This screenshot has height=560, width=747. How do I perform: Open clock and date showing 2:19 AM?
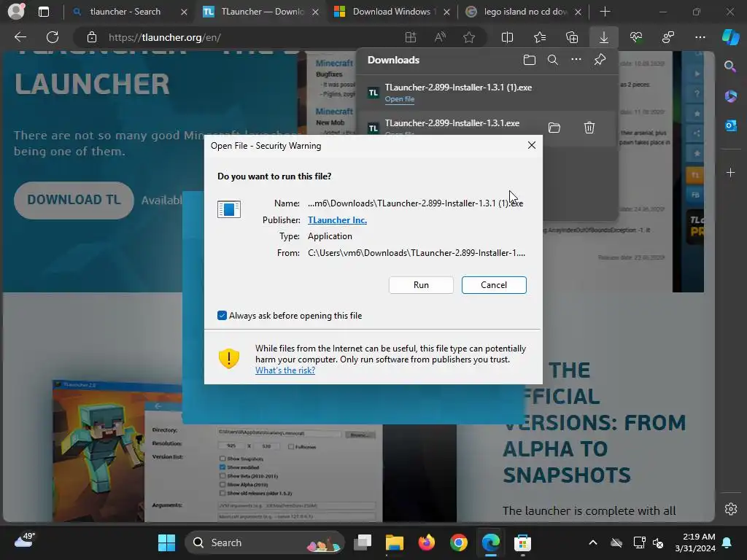point(694,542)
